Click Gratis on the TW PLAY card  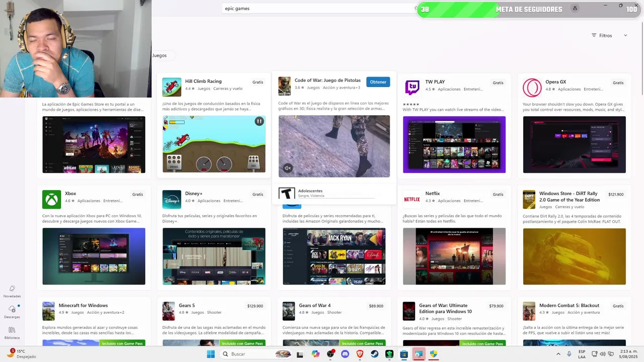click(498, 82)
